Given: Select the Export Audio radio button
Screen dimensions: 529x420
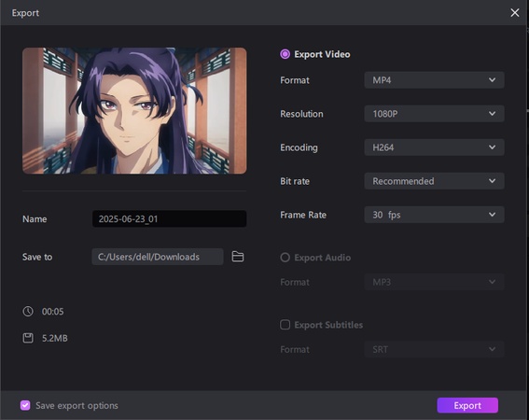Looking at the screenshot, I should (285, 258).
